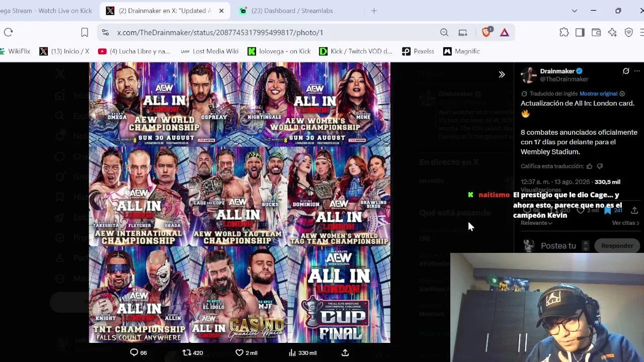Open the zoom magnifier in address bar
The height and width of the screenshot is (362, 644).
(x=444, y=33)
